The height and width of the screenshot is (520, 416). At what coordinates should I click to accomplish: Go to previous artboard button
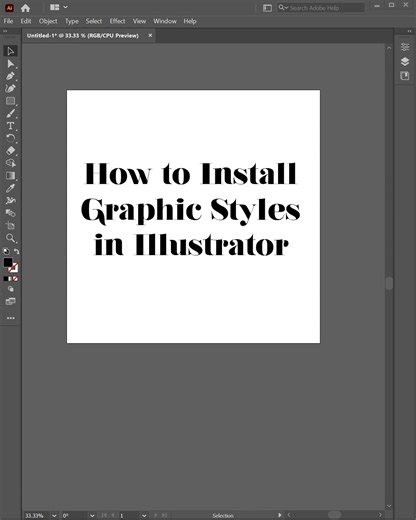[x=113, y=515]
